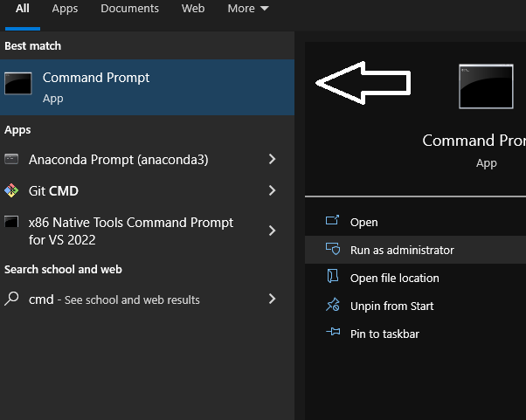Expand the cmd web results chevron
526x420 pixels.
(x=272, y=299)
